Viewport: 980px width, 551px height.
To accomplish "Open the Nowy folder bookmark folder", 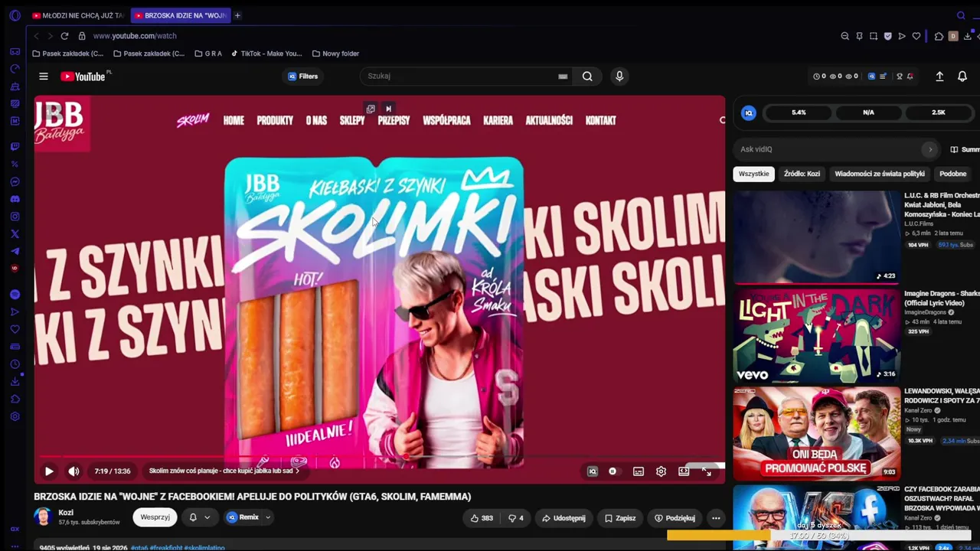I will tap(335, 54).
